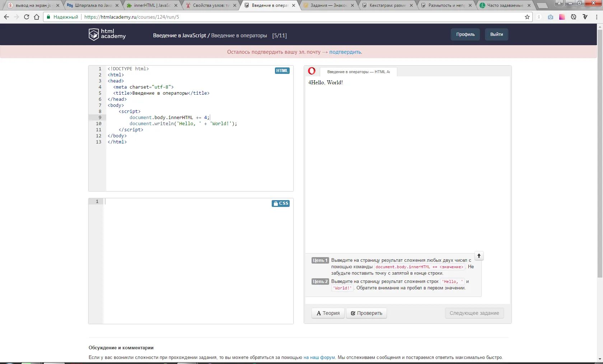
Task: Open the browser home page icon
Action: coord(37,17)
